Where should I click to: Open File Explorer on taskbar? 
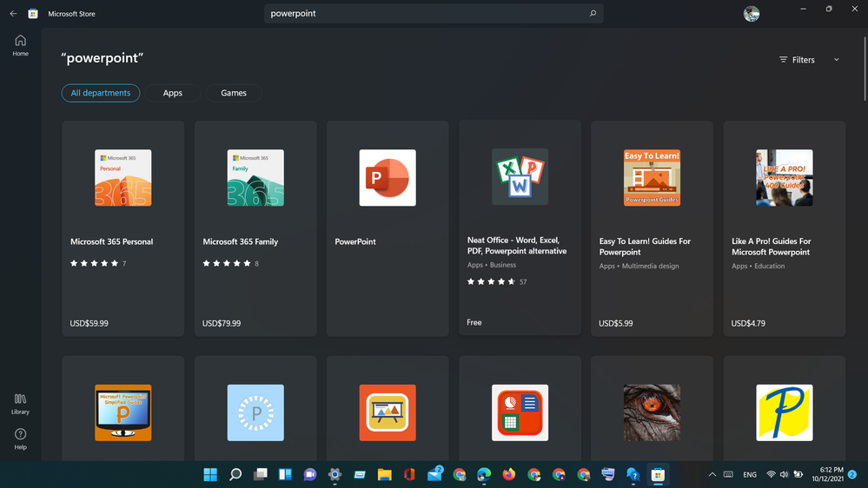click(x=385, y=474)
